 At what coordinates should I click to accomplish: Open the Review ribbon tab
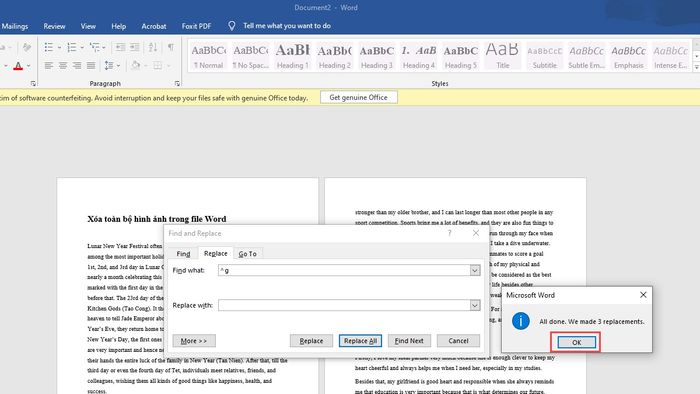pyautogui.click(x=54, y=26)
